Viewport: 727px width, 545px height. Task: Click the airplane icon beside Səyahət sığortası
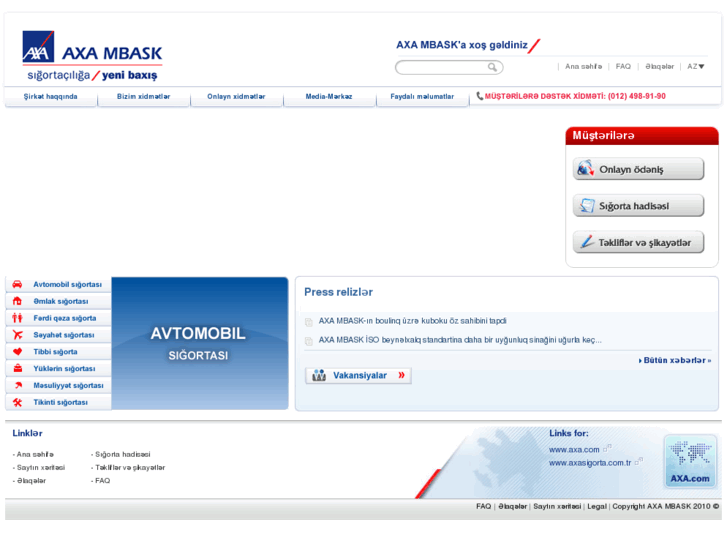[17, 334]
